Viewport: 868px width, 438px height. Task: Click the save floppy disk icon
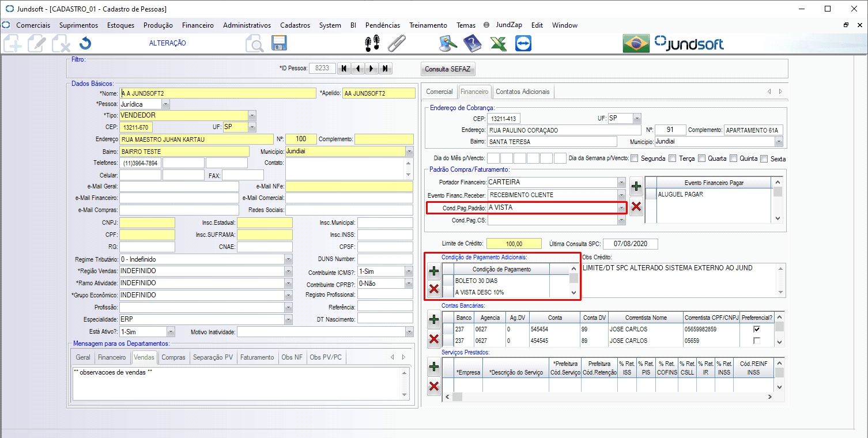point(279,43)
